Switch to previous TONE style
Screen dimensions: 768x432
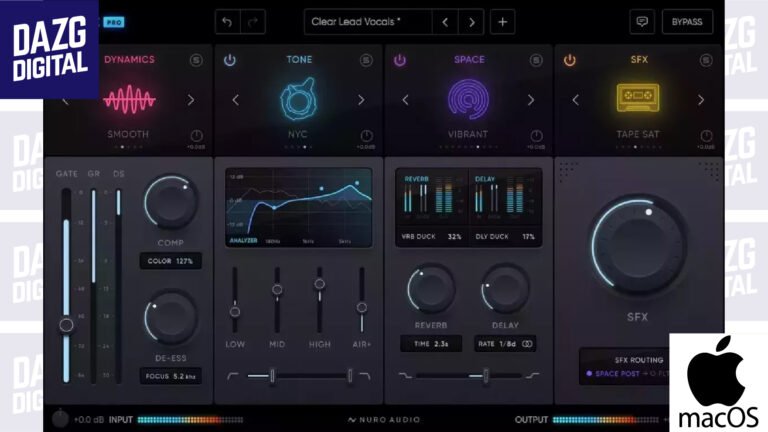[x=236, y=100]
